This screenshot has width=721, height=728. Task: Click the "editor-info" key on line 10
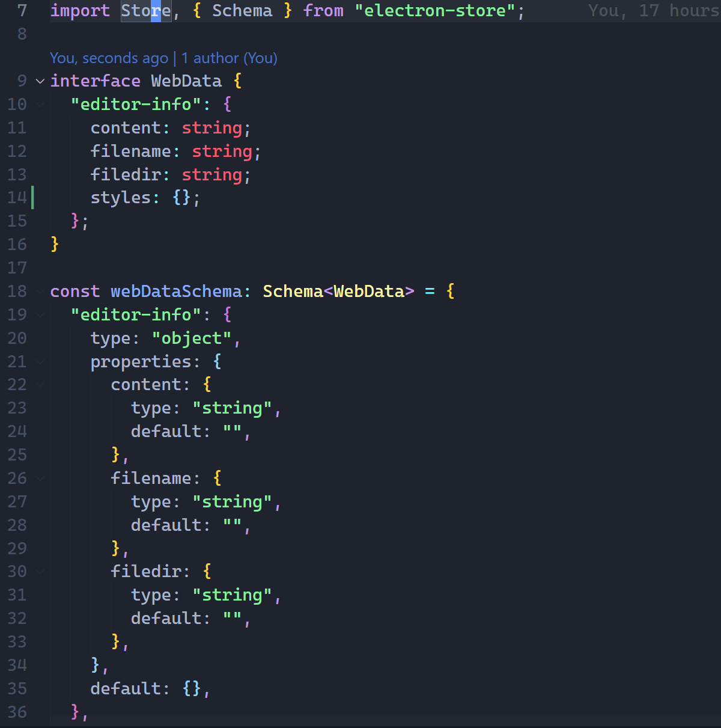click(x=136, y=105)
